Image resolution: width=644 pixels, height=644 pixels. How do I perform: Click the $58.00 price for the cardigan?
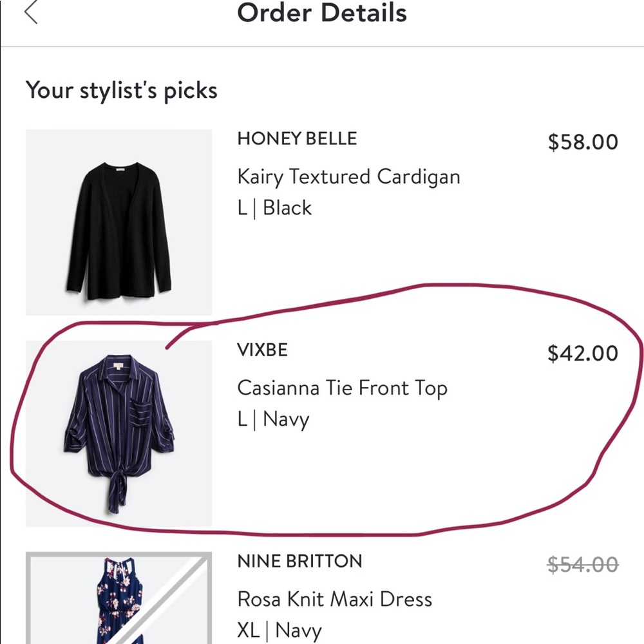pyautogui.click(x=583, y=142)
